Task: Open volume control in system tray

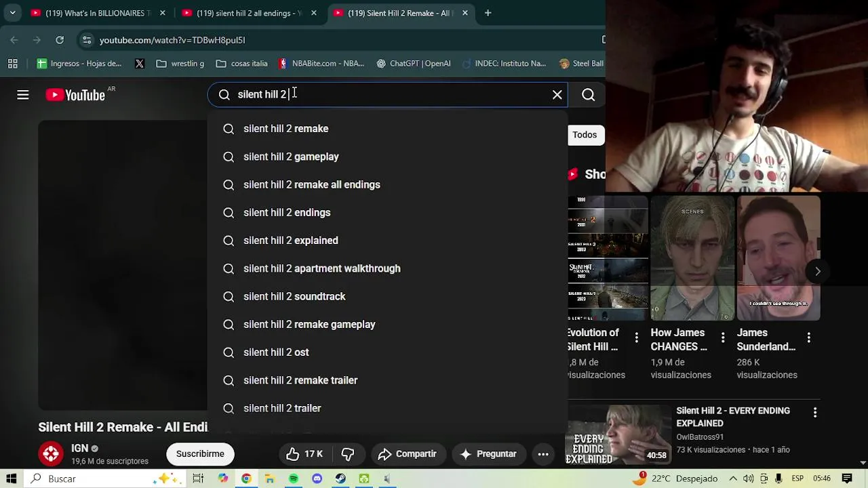Action: 749,479
